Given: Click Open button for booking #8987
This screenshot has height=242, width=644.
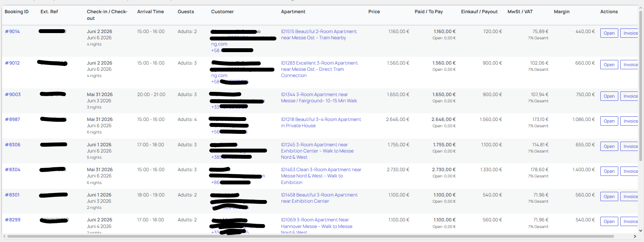Looking at the screenshot, I should click(609, 121).
